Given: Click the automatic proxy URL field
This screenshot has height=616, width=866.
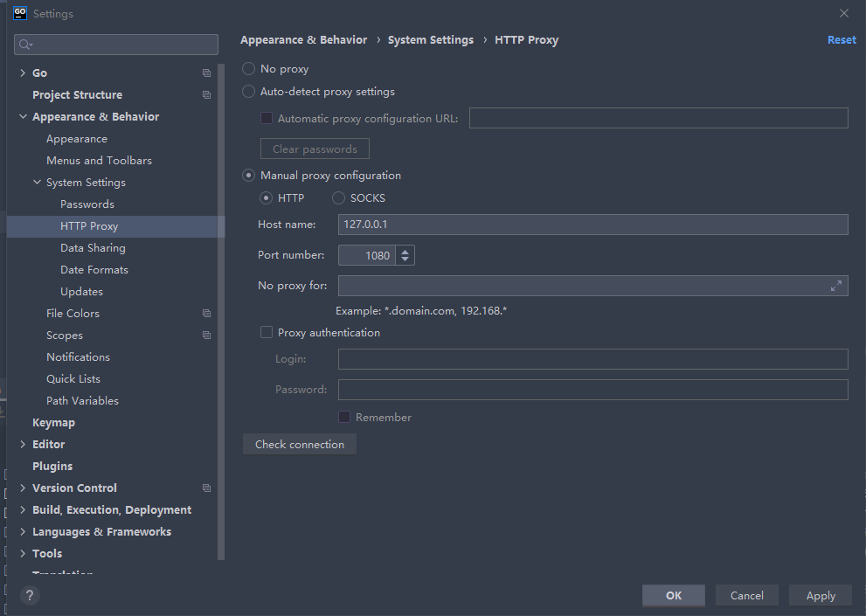Looking at the screenshot, I should pyautogui.click(x=659, y=118).
